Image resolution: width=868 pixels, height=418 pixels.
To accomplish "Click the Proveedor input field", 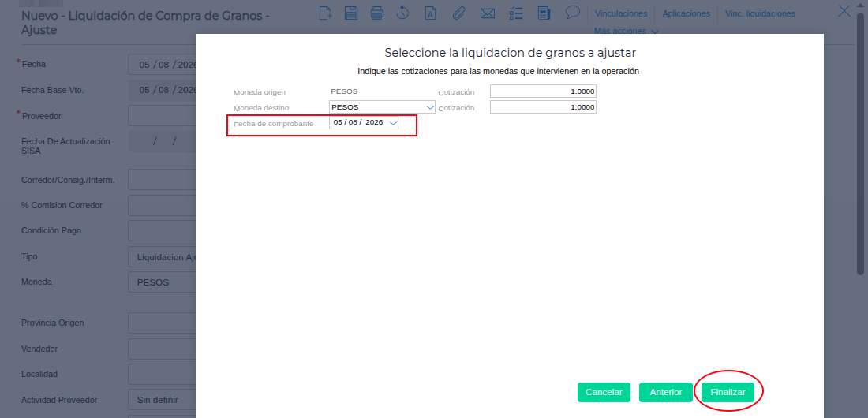I will pyautogui.click(x=162, y=116).
